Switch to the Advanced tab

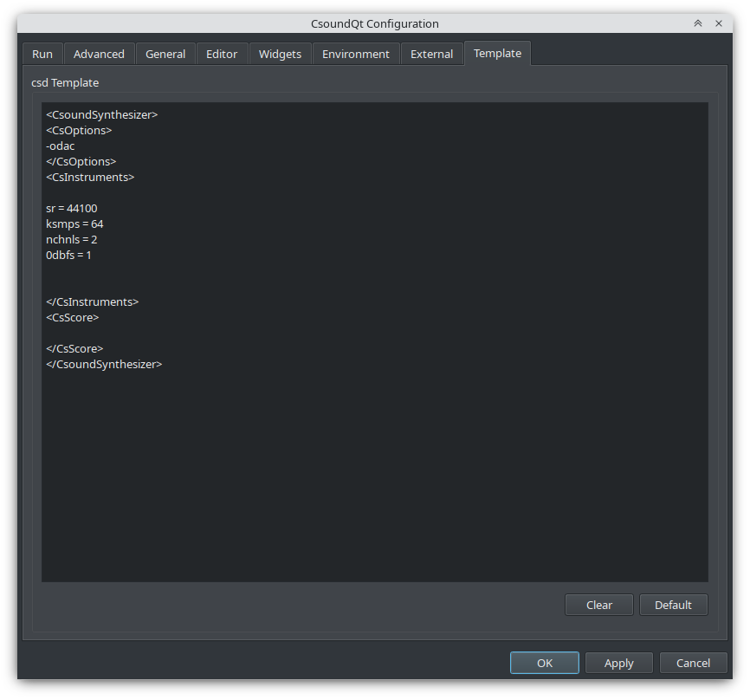[99, 54]
